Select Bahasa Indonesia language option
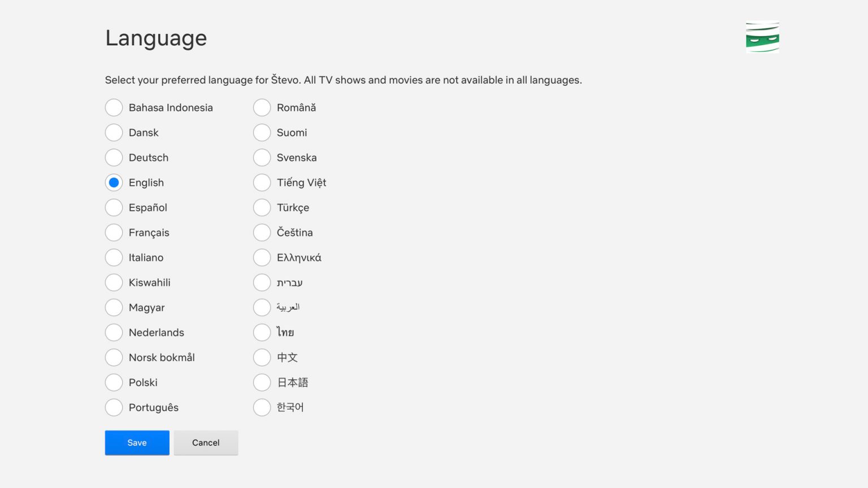The width and height of the screenshot is (868, 488). (114, 107)
